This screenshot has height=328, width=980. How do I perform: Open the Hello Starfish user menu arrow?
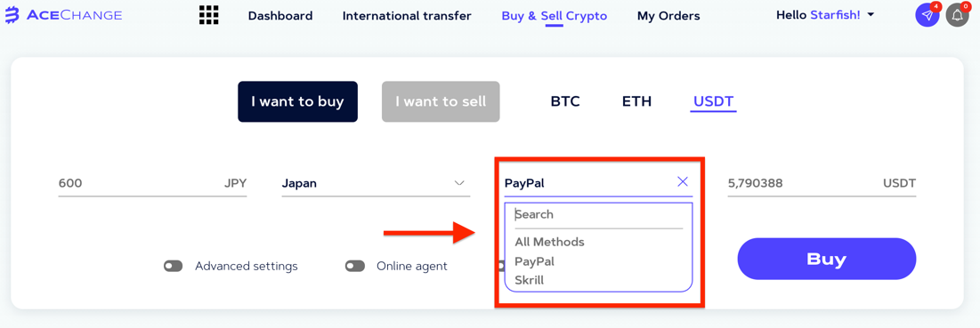(x=871, y=15)
